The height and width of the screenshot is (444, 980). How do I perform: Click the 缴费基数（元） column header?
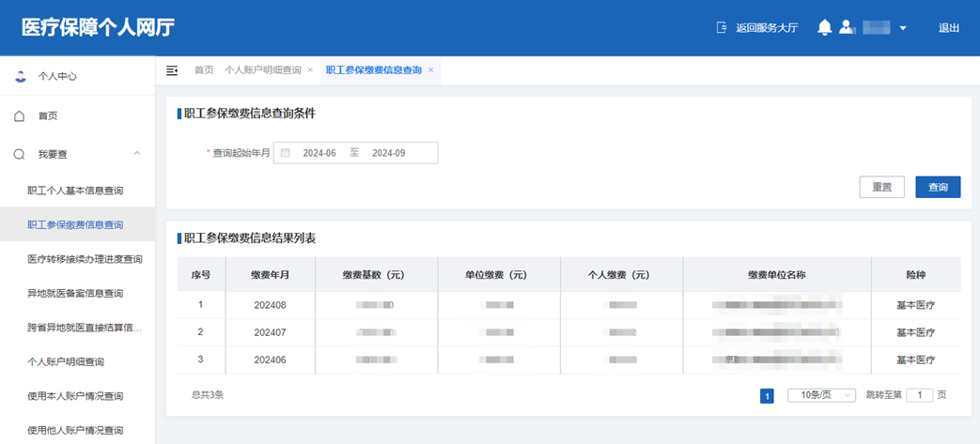coord(376,274)
